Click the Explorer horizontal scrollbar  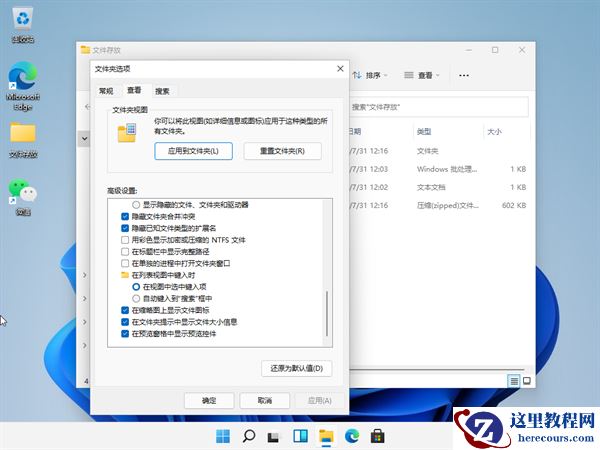436,370
